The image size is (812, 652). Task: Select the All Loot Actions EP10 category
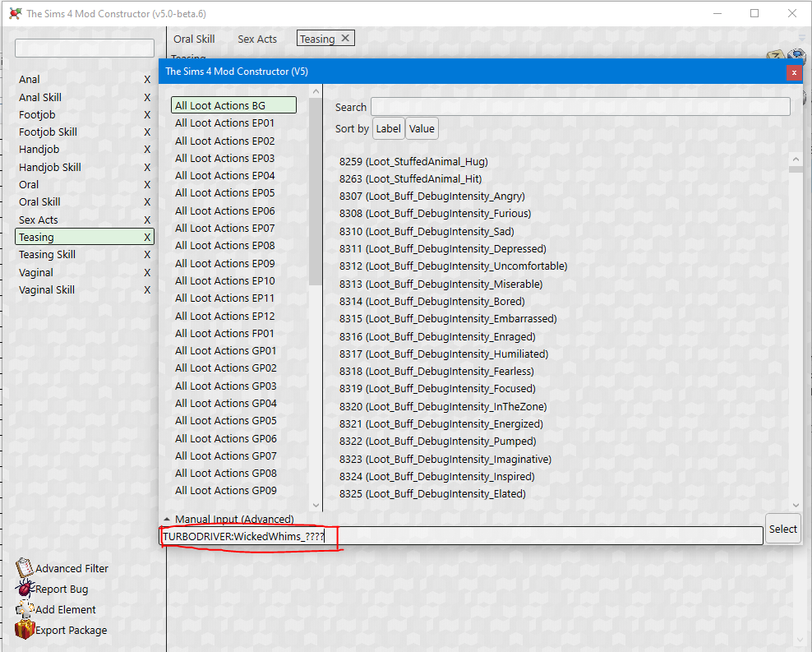[x=224, y=280]
